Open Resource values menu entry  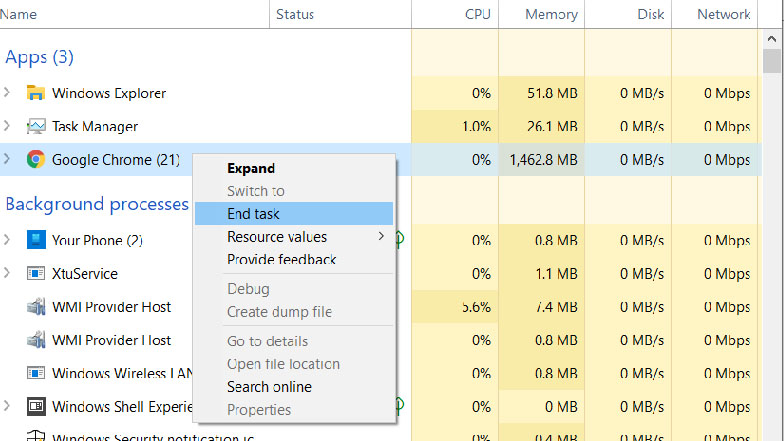(x=294, y=236)
